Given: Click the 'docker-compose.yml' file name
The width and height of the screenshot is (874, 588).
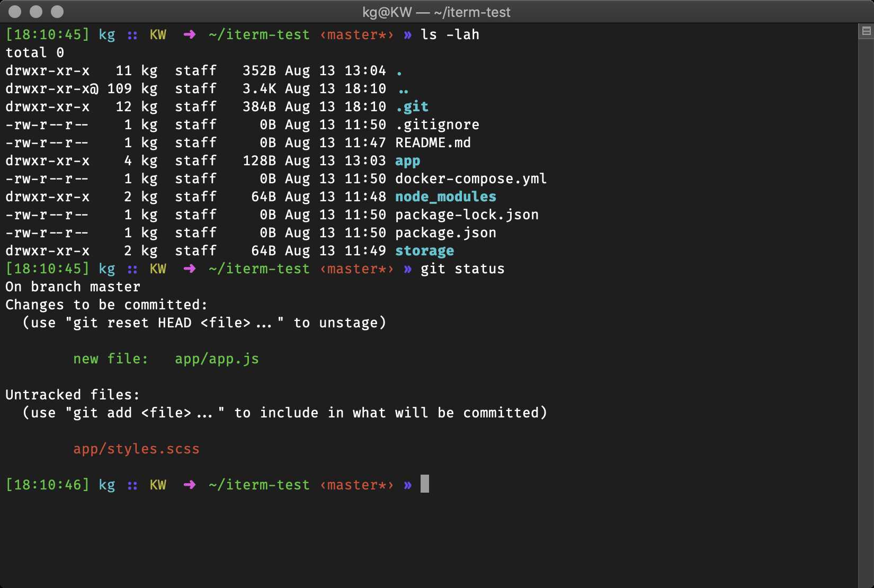Looking at the screenshot, I should pos(471,179).
